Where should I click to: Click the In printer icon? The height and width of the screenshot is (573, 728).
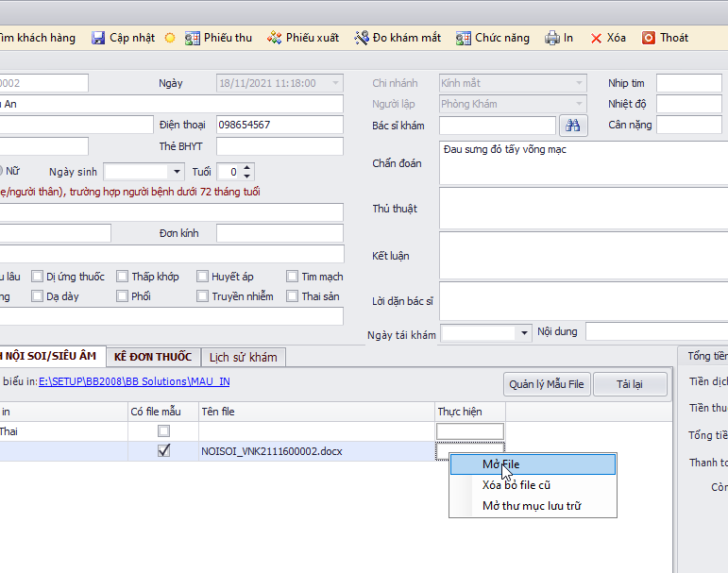pos(552,38)
